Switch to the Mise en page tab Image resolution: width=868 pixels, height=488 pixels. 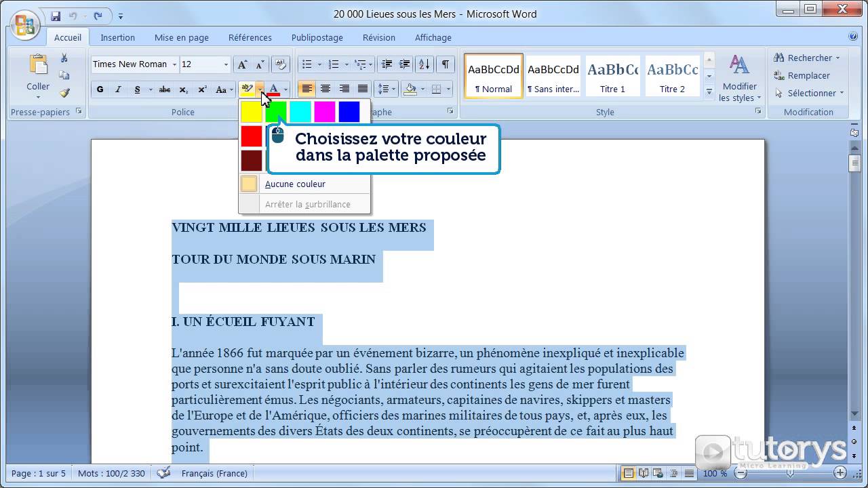coord(182,37)
